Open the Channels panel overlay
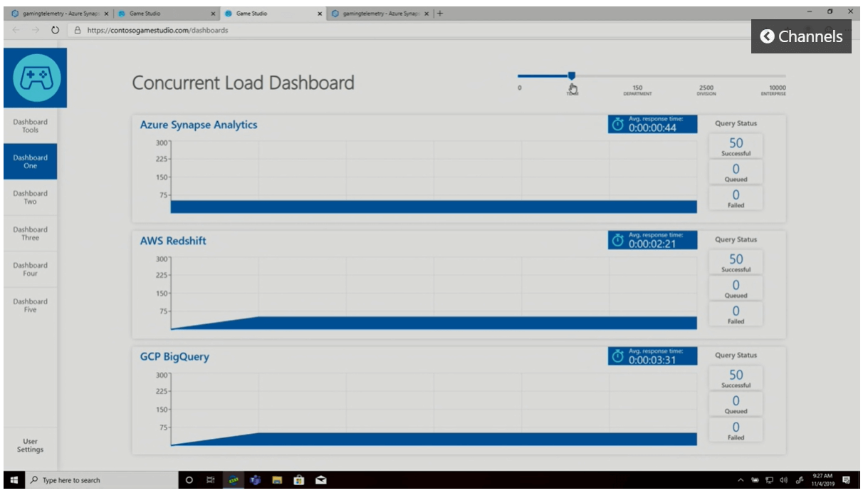 point(801,36)
